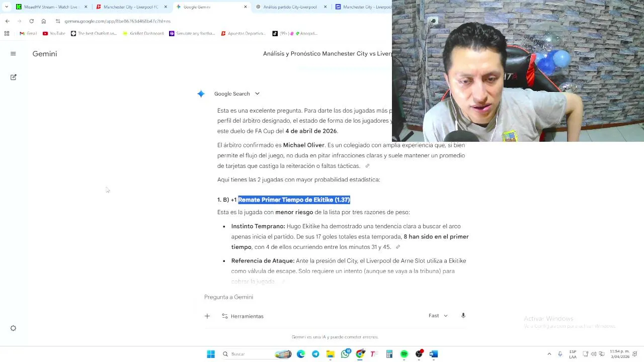
Task: Open the Fast model selector dropdown
Action: point(438,316)
